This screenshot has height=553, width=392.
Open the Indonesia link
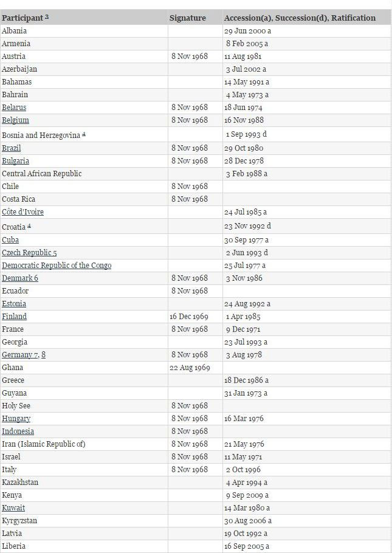pos(18,431)
